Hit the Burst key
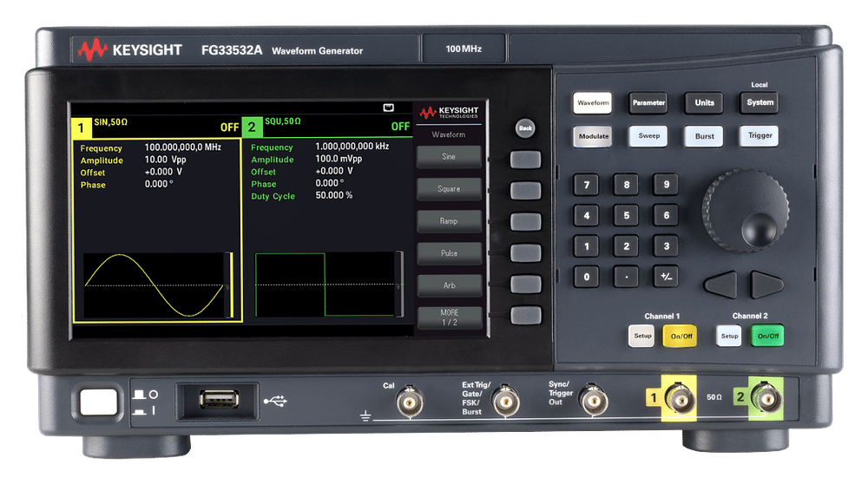 click(704, 136)
